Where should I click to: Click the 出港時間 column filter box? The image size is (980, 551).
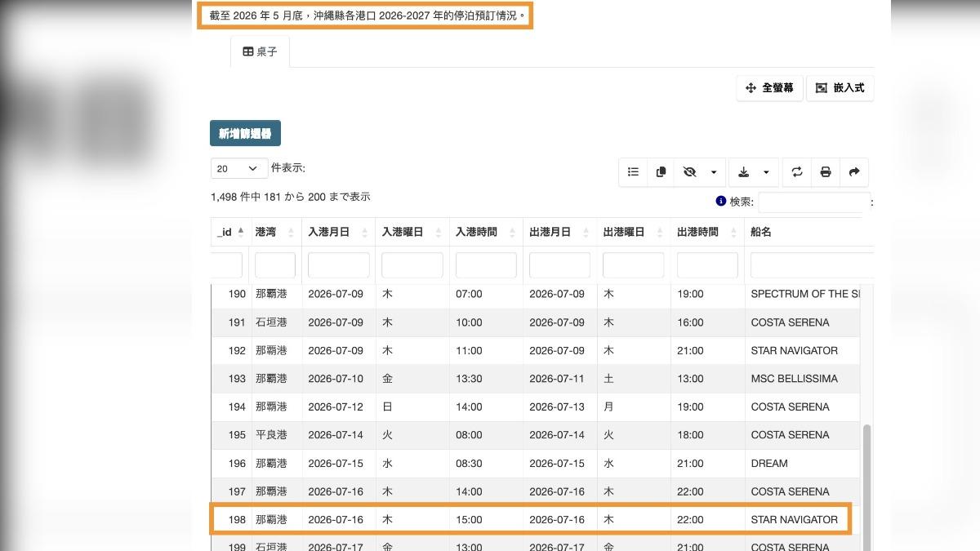(707, 264)
